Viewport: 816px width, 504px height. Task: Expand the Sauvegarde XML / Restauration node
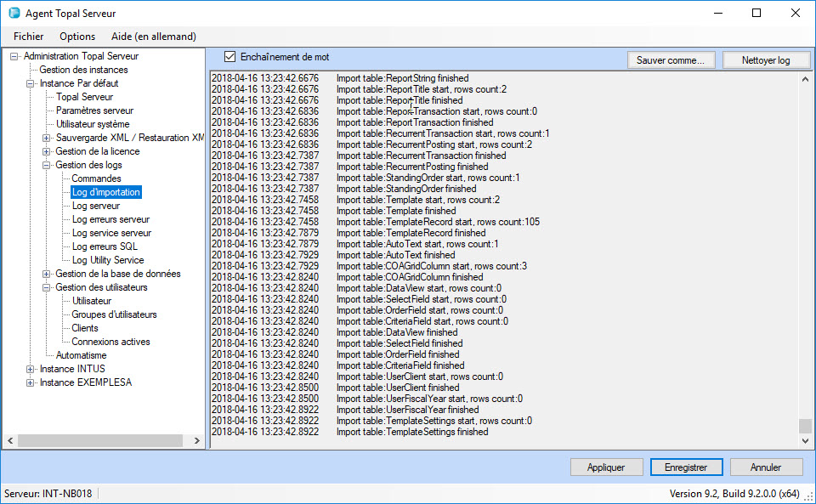tap(47, 139)
